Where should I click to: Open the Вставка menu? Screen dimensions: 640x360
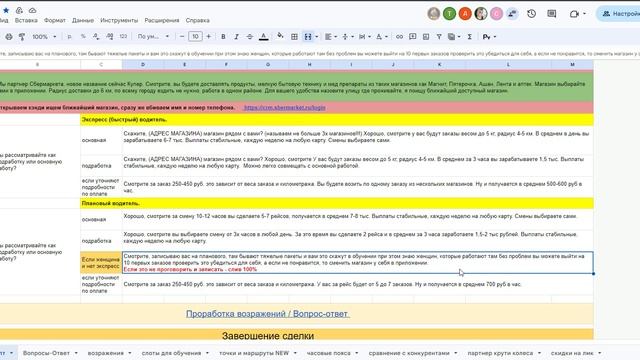pyautogui.click(x=26, y=20)
